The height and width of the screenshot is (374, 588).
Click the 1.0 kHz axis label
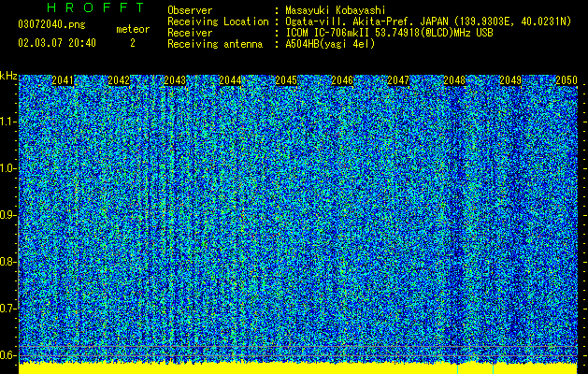click(7, 168)
